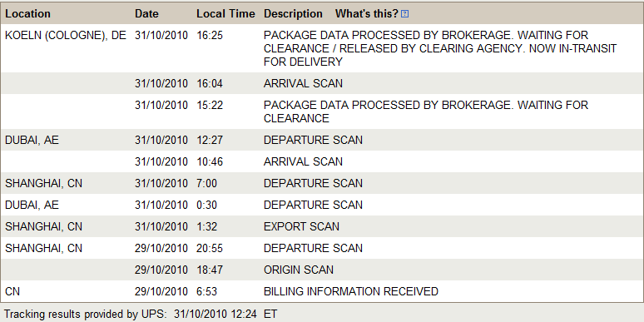Screen dimensions: 644x322
Task: Select the Location column header
Action: pyautogui.click(x=27, y=14)
